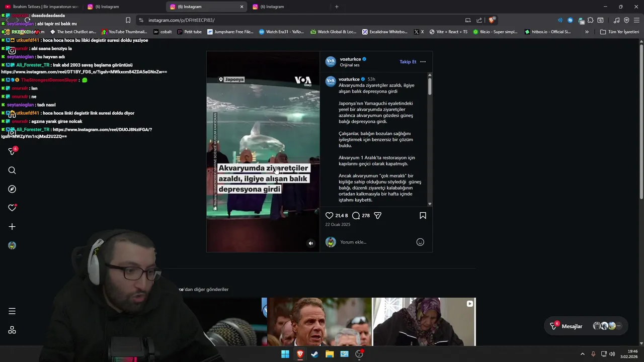Image resolution: width=644 pixels, height=362 pixels.
Task: Open the hamburger More menu in sidebar
Action: tap(12, 311)
